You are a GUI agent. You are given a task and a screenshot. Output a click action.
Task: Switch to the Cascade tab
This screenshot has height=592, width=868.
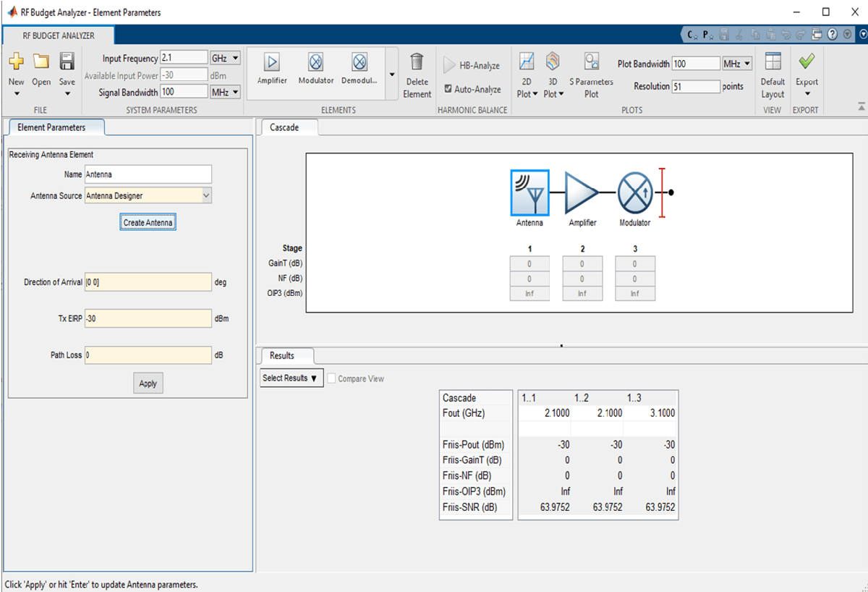point(284,127)
